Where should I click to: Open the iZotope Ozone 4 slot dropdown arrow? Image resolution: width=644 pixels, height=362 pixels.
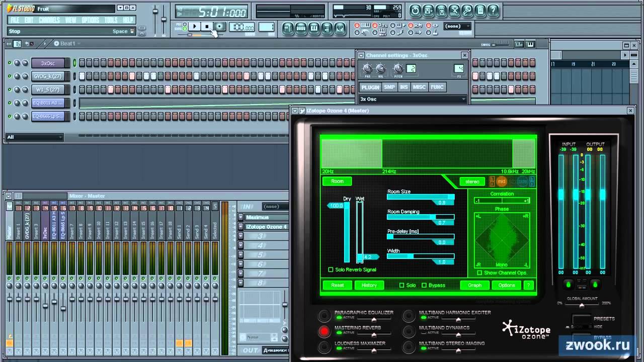[240, 227]
